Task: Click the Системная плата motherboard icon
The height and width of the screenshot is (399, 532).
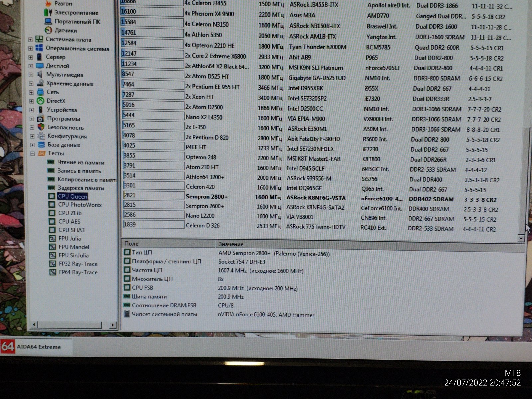Action: point(39,39)
